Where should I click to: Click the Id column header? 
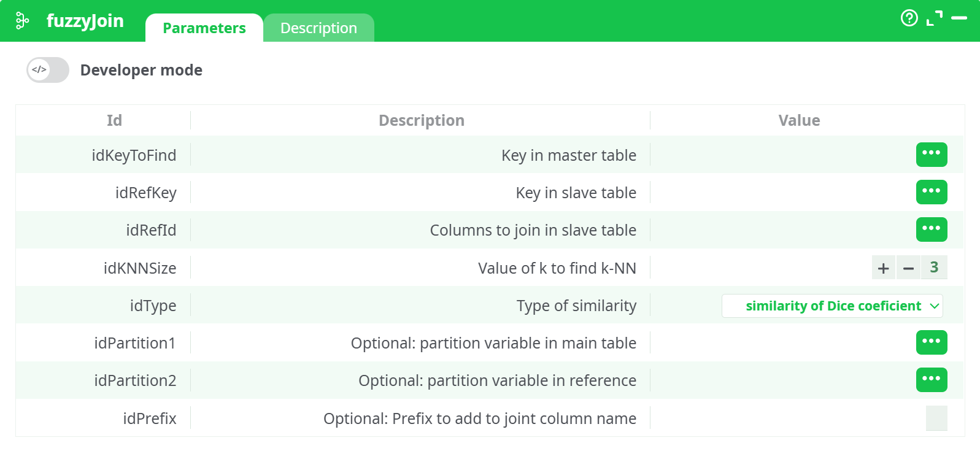coord(114,120)
